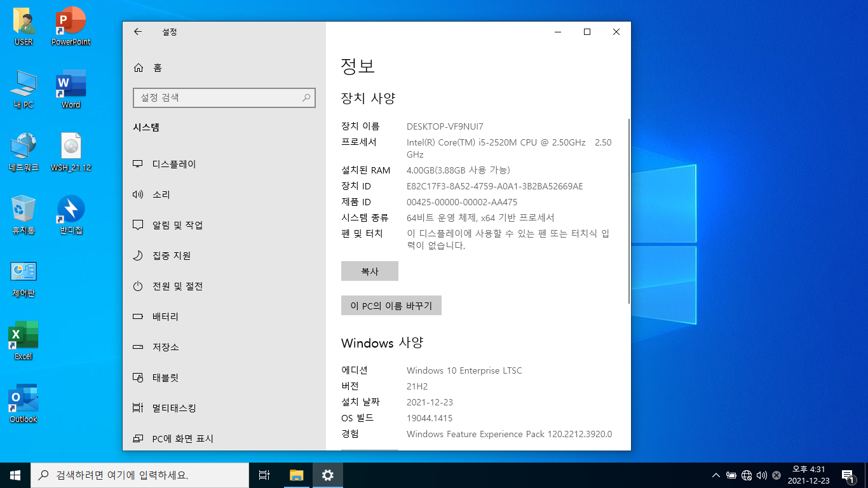Image resolution: width=868 pixels, height=488 pixels.
Task: Select PC에 화면 표시 category
Action: [x=224, y=438]
